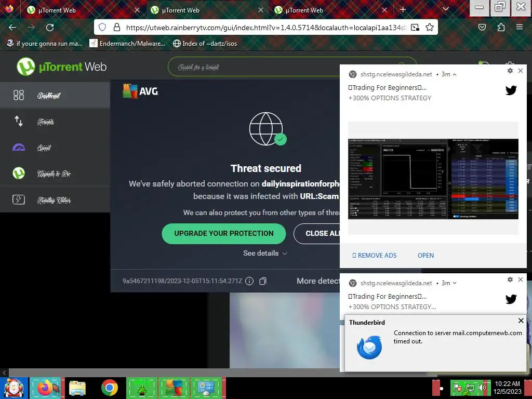Open the Christmas tree taskbar app
The width and height of the screenshot is (532, 399).
pyautogui.click(x=141, y=388)
